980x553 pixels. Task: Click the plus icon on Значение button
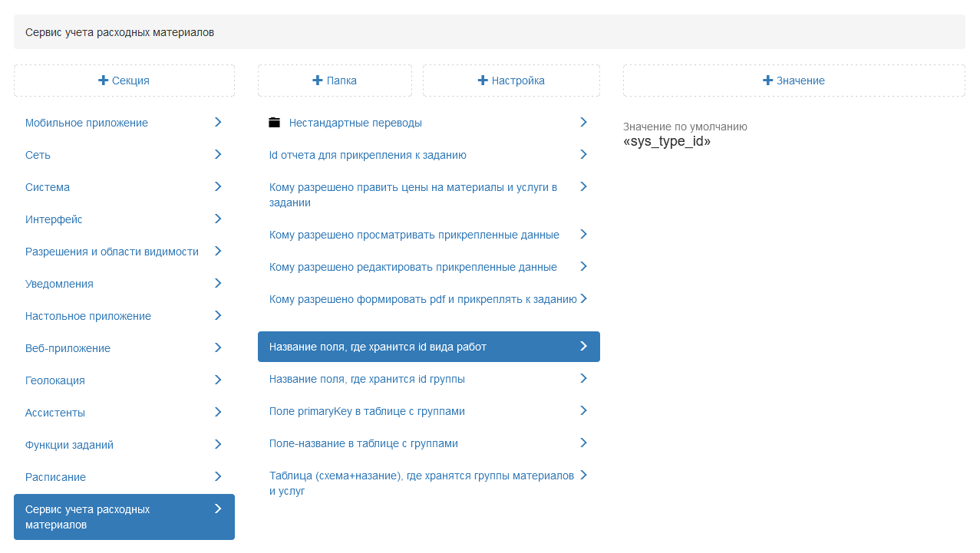767,81
